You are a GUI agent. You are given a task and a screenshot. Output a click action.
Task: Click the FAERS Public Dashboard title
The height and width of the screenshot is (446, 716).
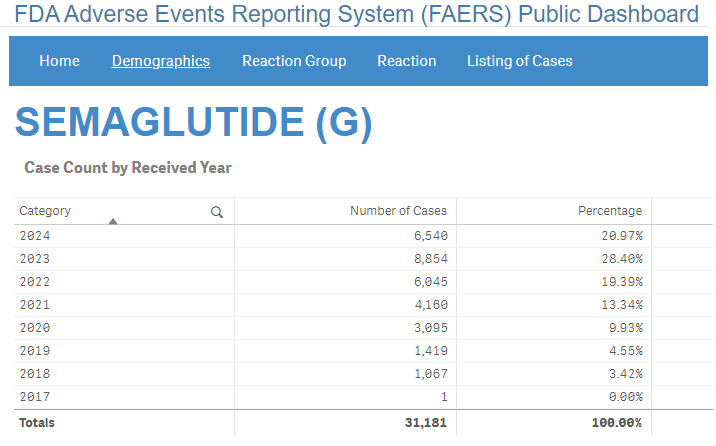(x=357, y=14)
